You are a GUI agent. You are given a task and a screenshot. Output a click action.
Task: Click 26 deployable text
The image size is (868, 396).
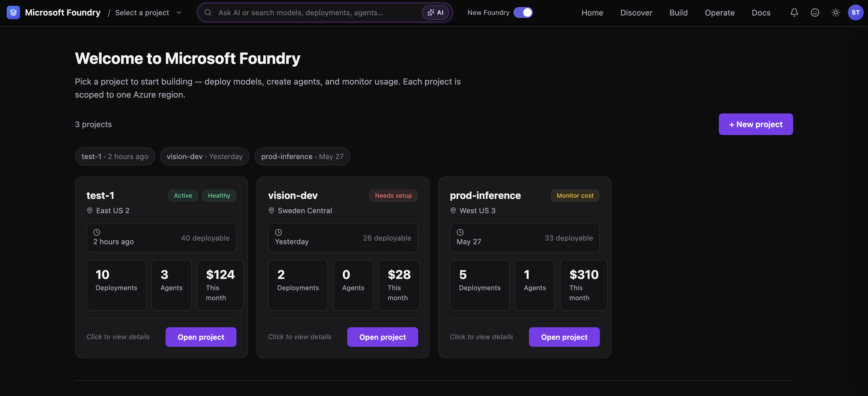(x=387, y=238)
